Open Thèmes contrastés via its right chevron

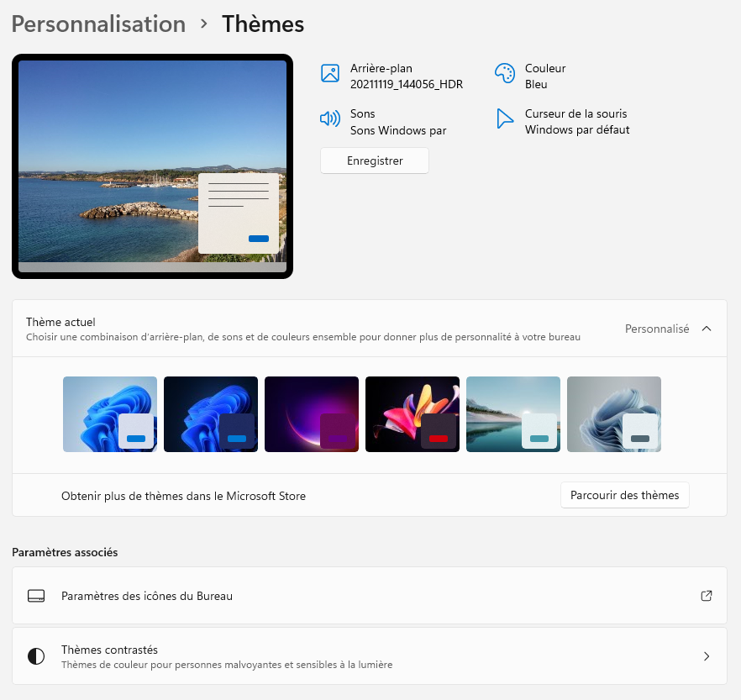click(x=707, y=656)
